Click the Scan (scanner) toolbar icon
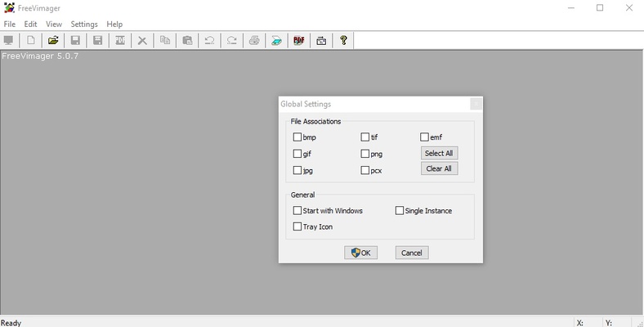Screen dimensions: 644x327 click(276, 40)
